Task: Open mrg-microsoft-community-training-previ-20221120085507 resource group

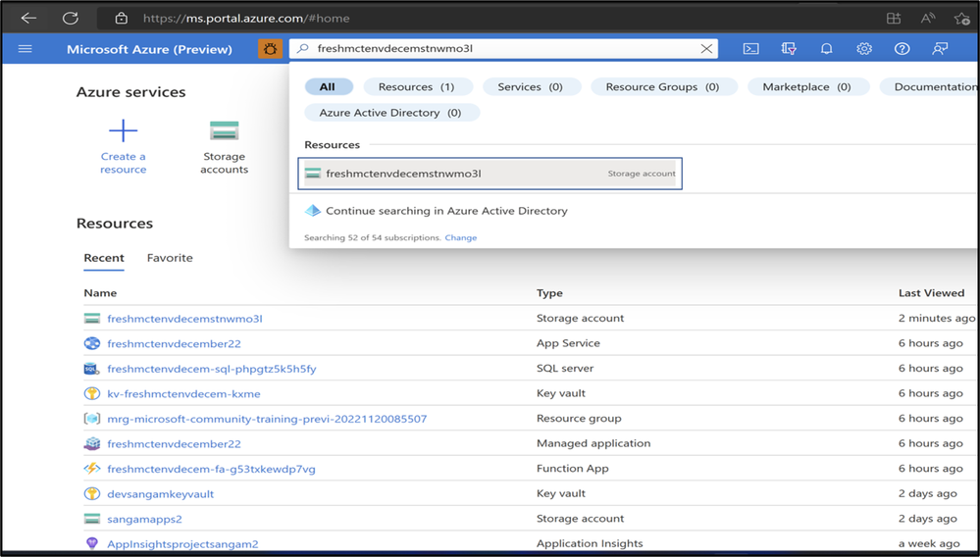Action: point(267,419)
